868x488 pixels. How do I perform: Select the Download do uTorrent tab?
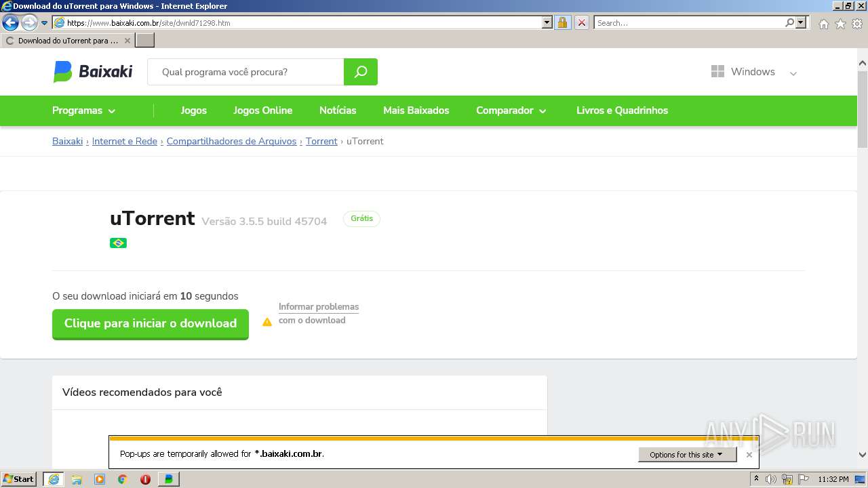pyautogui.click(x=68, y=41)
